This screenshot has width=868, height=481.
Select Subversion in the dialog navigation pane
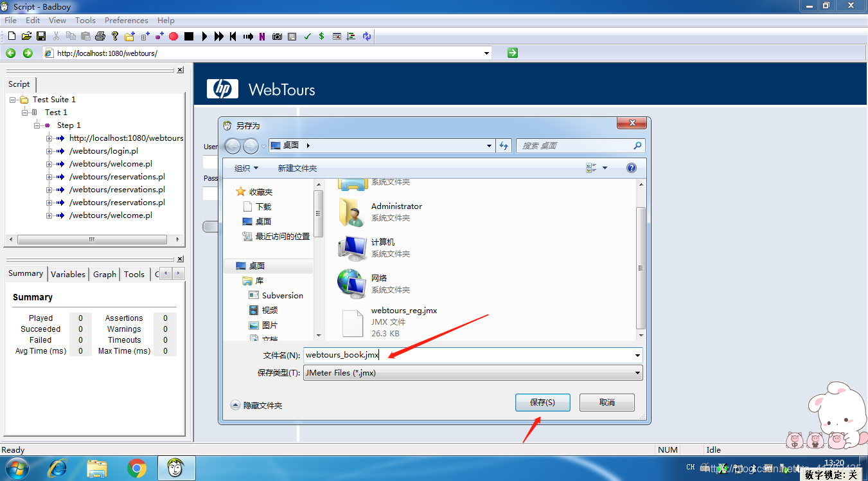pos(276,296)
